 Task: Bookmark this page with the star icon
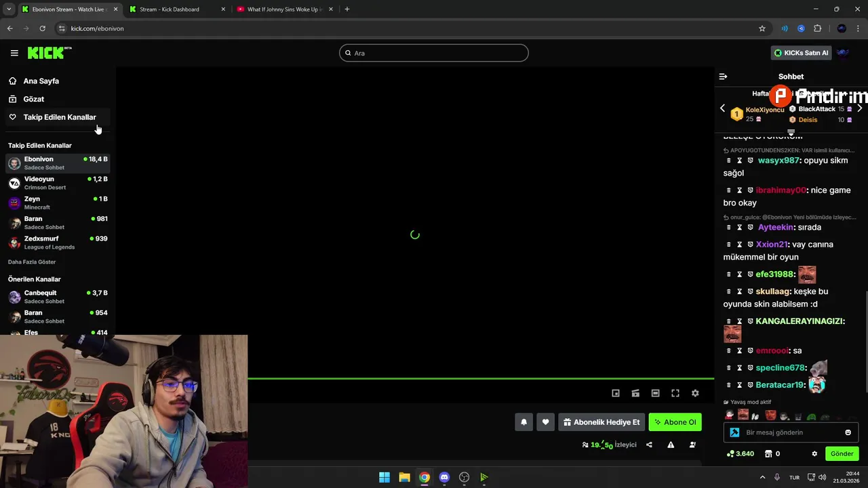coord(762,28)
